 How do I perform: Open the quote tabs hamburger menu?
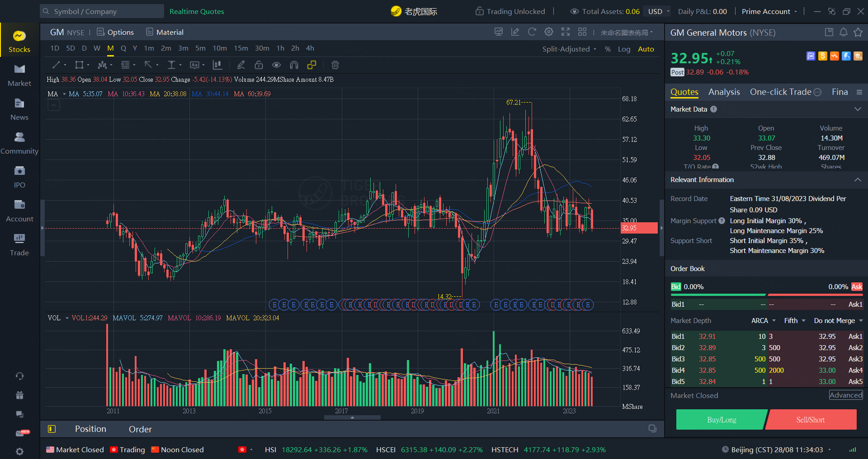[x=859, y=92]
